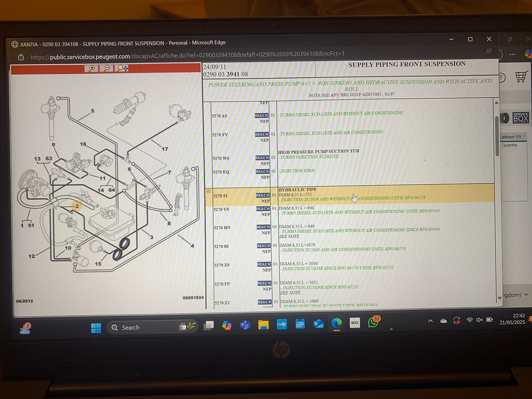Click callout 16 in diagram

pyautogui.click(x=83, y=144)
